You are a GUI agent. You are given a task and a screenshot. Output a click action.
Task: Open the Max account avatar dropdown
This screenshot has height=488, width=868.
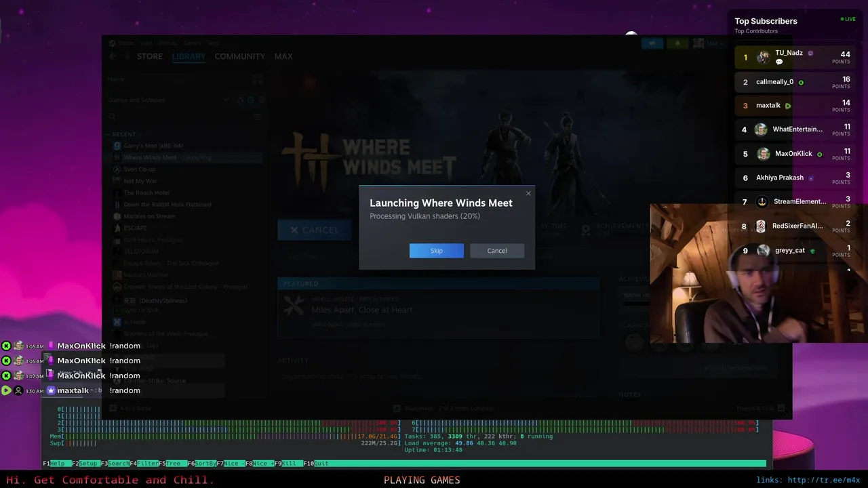coord(709,43)
